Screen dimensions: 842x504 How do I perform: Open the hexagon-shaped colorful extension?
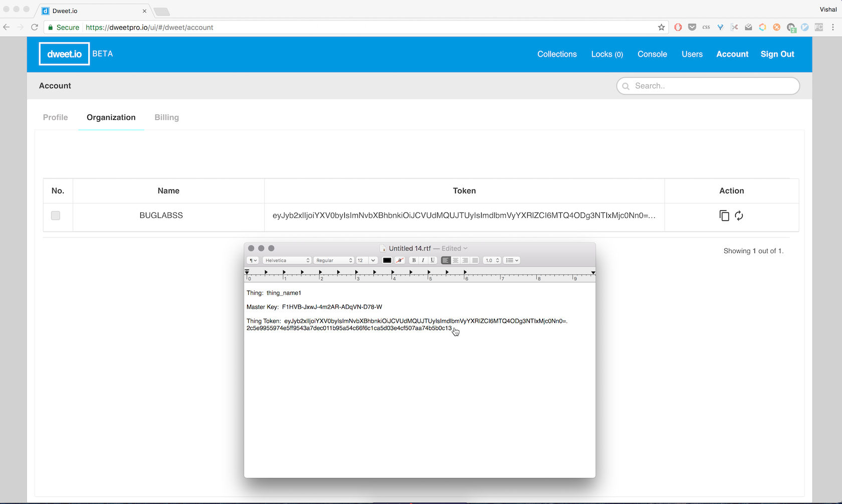[x=762, y=28]
